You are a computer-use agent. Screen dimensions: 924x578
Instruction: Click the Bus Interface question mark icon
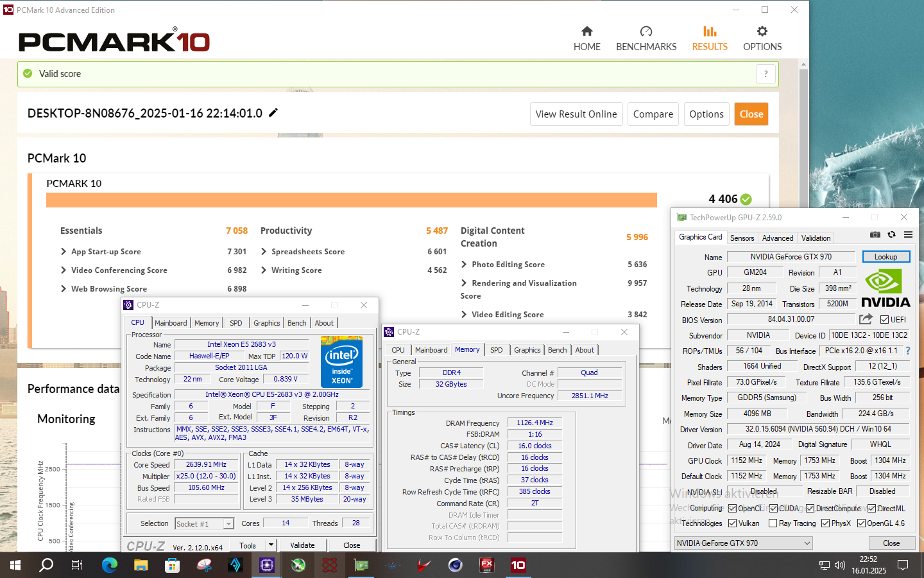pyautogui.click(x=908, y=351)
